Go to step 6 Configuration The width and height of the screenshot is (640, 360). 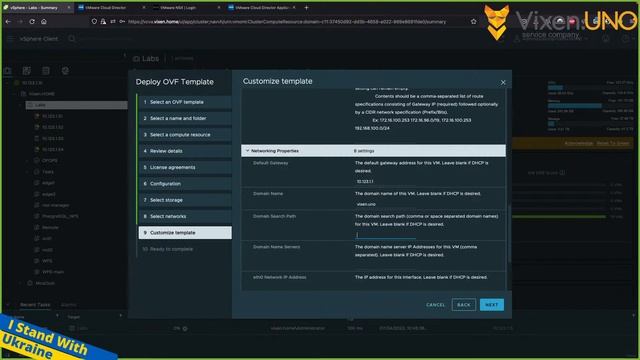click(x=185, y=184)
